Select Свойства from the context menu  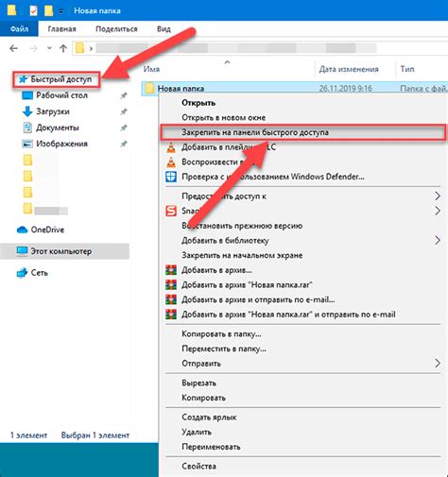click(198, 467)
